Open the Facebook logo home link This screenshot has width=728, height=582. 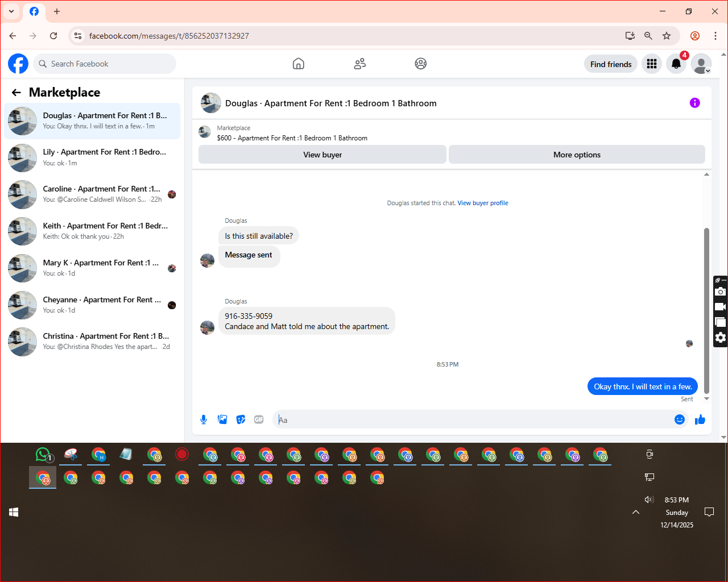click(x=18, y=64)
